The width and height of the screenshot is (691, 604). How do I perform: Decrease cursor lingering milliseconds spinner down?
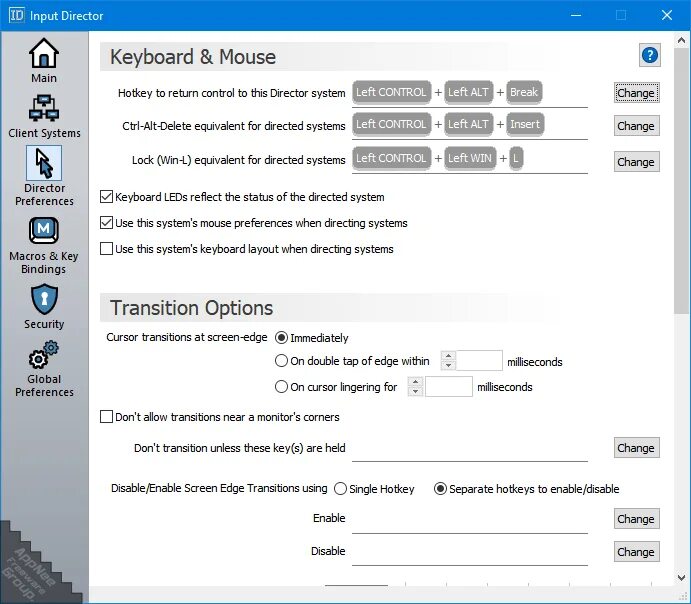(x=415, y=391)
